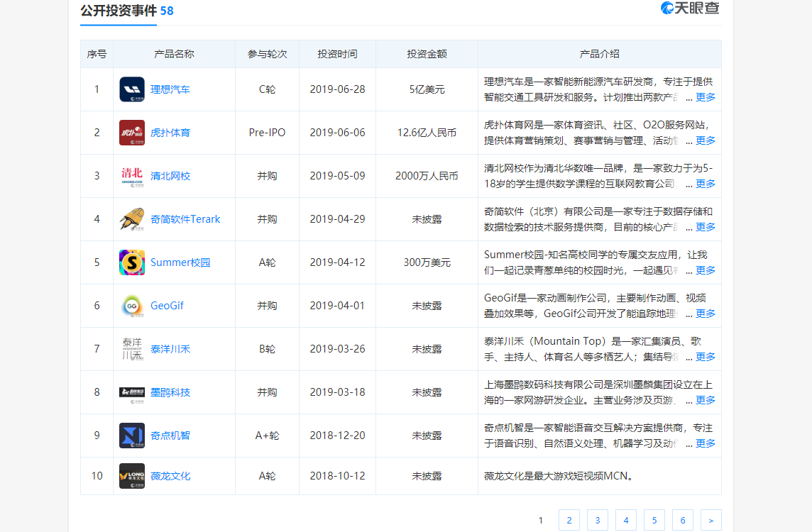Image resolution: width=812 pixels, height=532 pixels.
Task: Click the 清北网校 logo icon
Action: [x=132, y=176]
